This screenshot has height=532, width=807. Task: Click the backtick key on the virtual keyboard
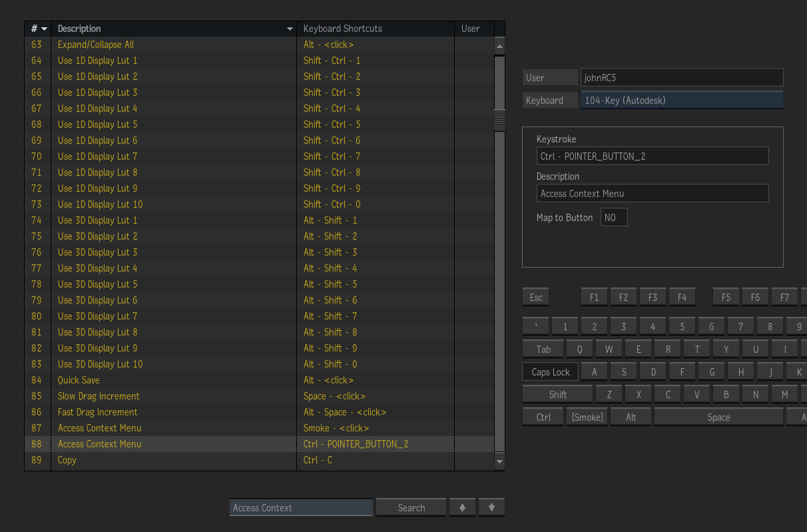pos(536,326)
